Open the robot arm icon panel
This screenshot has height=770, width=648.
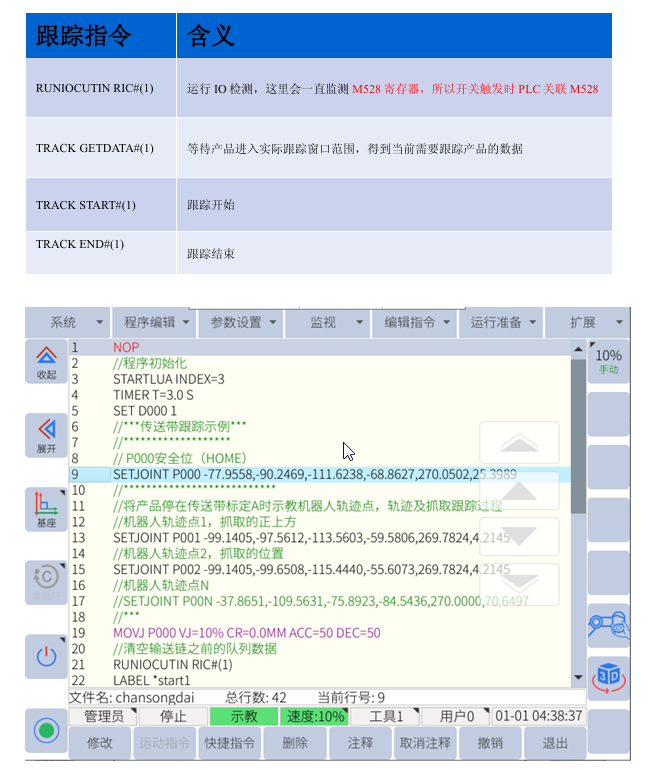608,625
